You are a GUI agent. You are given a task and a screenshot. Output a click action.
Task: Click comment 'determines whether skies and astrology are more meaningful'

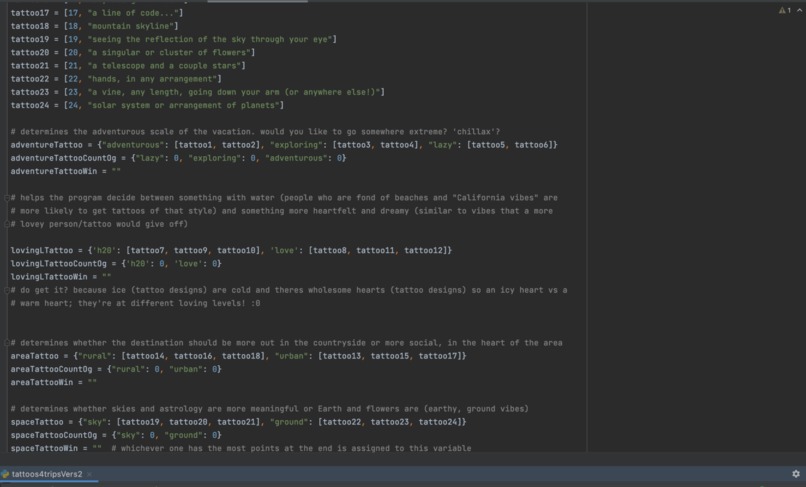click(x=269, y=409)
